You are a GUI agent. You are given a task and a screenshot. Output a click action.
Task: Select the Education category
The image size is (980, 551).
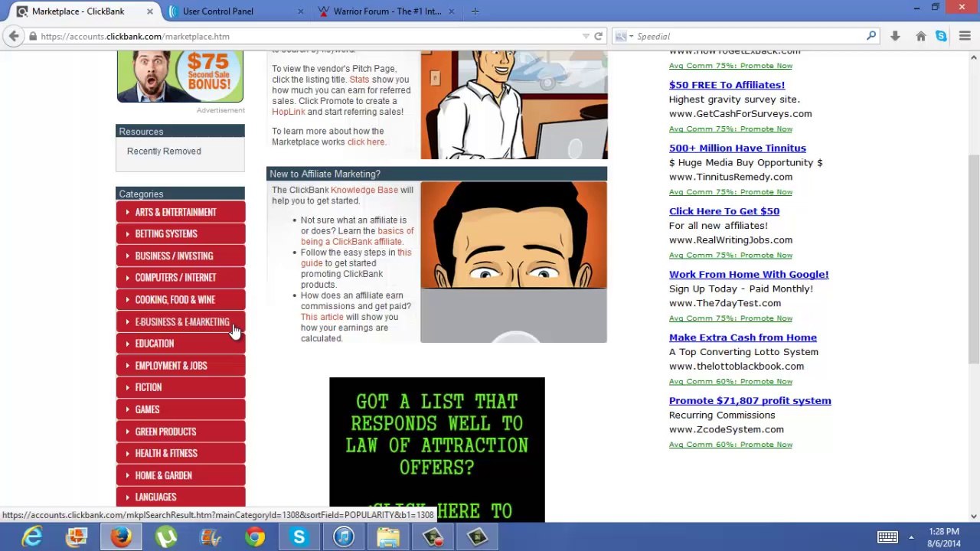pos(181,344)
